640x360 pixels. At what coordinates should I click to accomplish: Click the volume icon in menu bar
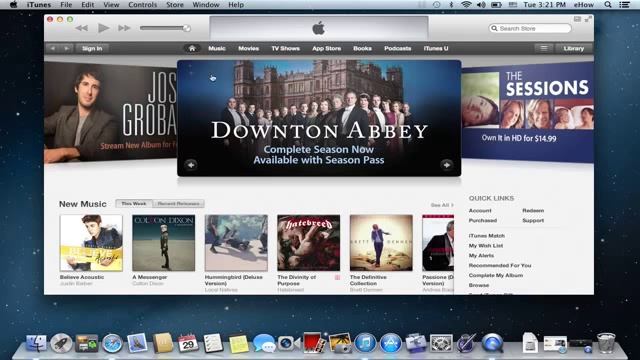tap(481, 5)
